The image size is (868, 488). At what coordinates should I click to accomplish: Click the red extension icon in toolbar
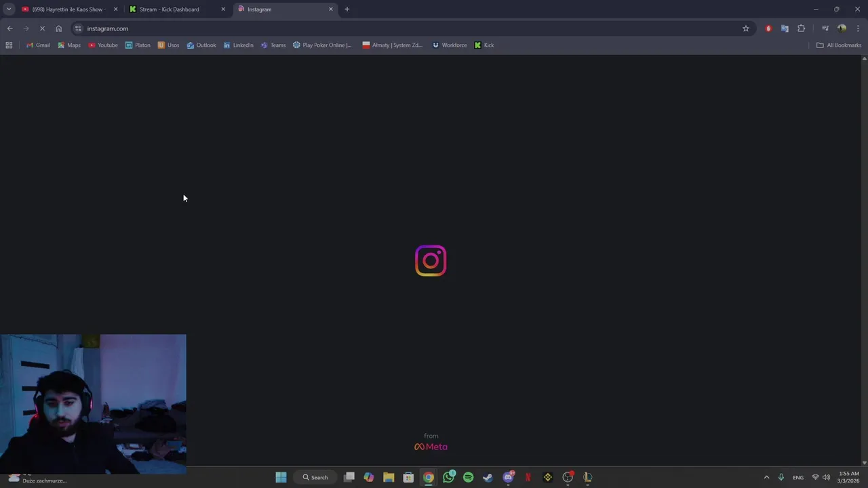tap(768, 28)
